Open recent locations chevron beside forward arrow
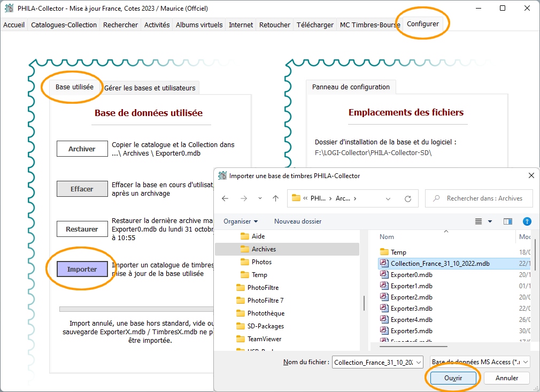Image resolution: width=540 pixels, height=392 pixels. click(260, 198)
